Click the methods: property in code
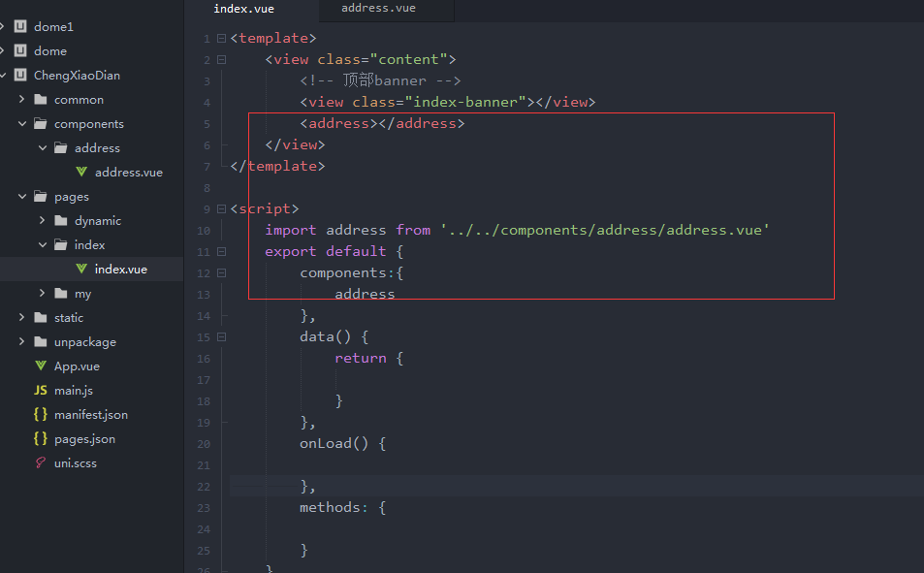 click(x=334, y=507)
